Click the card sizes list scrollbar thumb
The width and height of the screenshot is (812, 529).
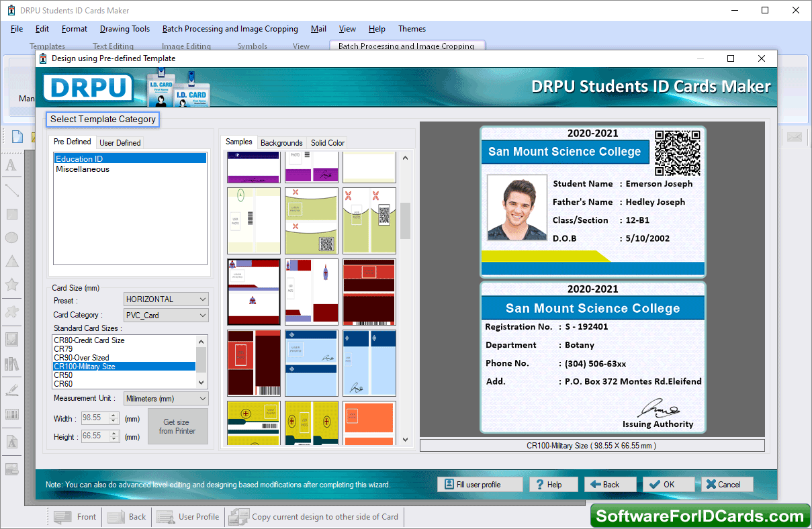(201, 359)
